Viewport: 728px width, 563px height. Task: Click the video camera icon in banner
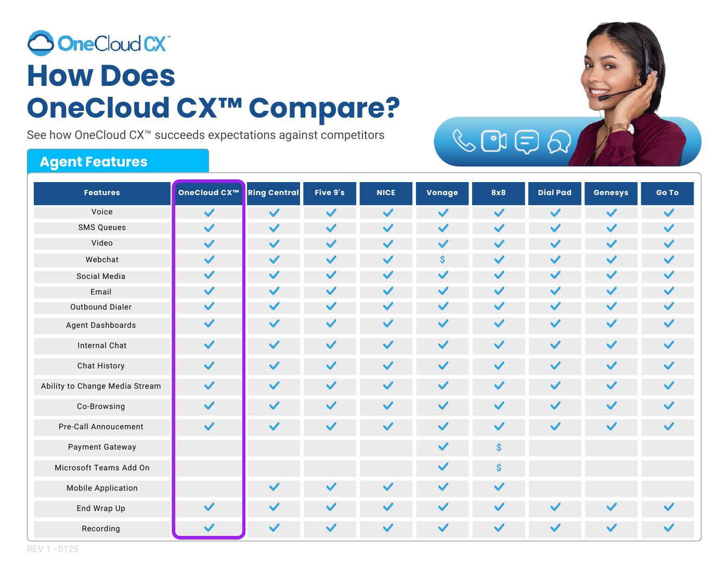tap(494, 141)
